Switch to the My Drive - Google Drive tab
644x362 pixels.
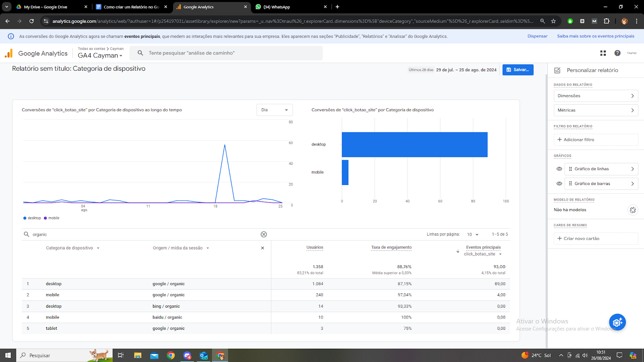tap(52, 7)
